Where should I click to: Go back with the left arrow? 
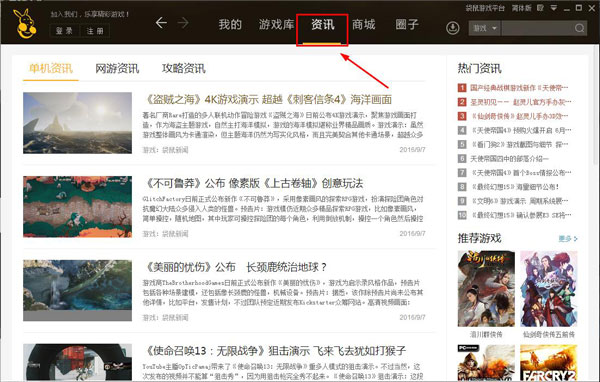[161, 23]
